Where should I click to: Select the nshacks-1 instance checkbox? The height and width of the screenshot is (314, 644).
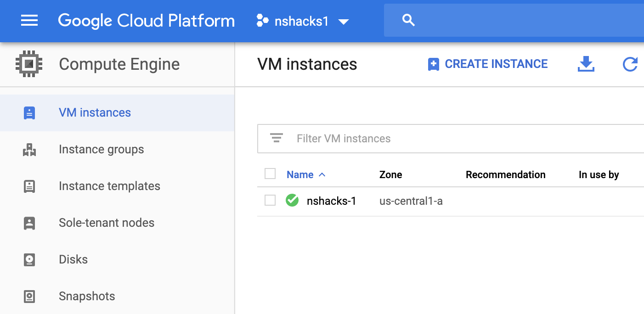270,200
